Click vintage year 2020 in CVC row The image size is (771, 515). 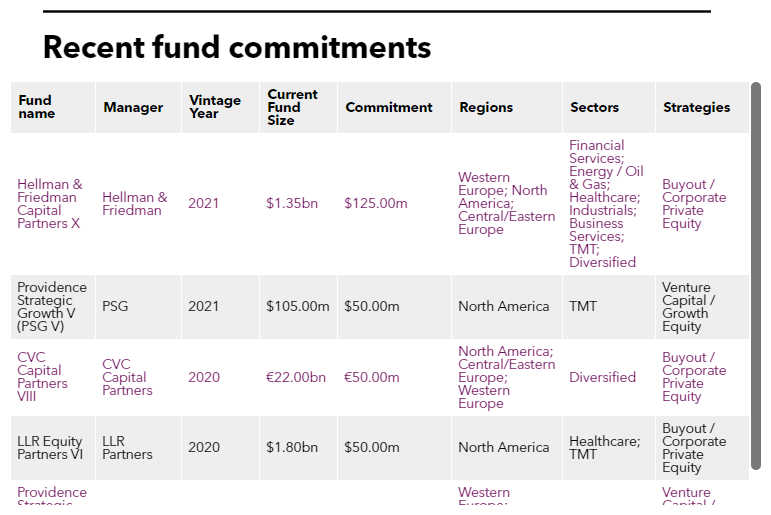(204, 377)
